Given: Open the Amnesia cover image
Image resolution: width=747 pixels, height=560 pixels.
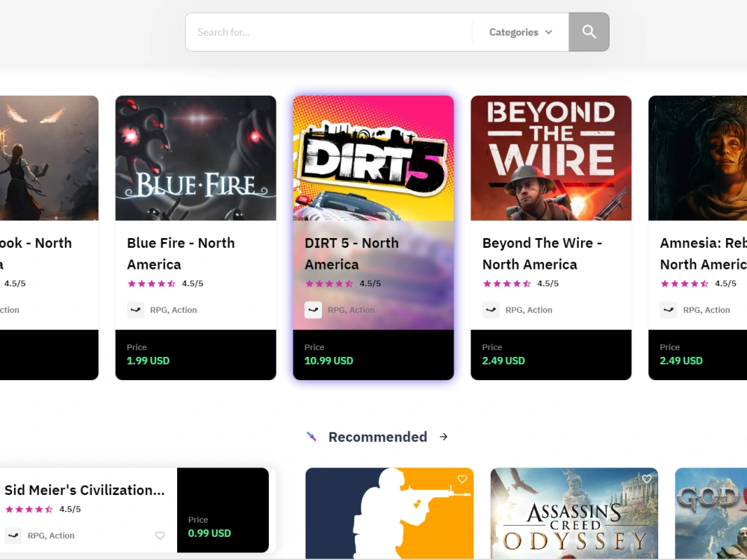Looking at the screenshot, I should [698, 158].
